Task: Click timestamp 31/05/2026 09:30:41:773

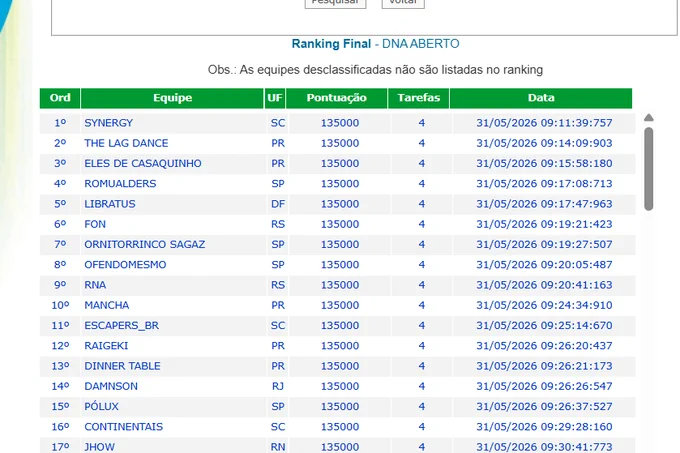Action: tap(544, 447)
